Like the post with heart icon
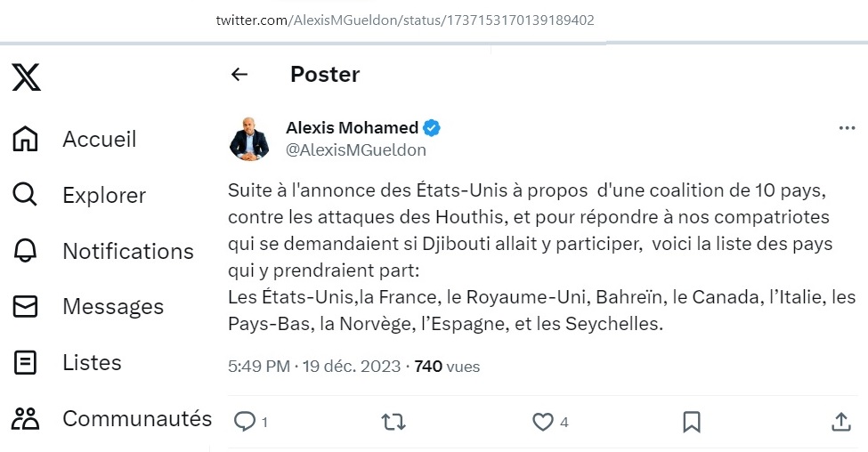 click(x=542, y=422)
